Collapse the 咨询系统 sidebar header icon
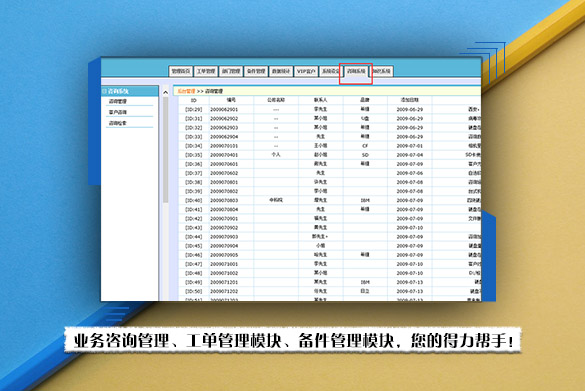This screenshot has width=585, height=391. pos(104,91)
